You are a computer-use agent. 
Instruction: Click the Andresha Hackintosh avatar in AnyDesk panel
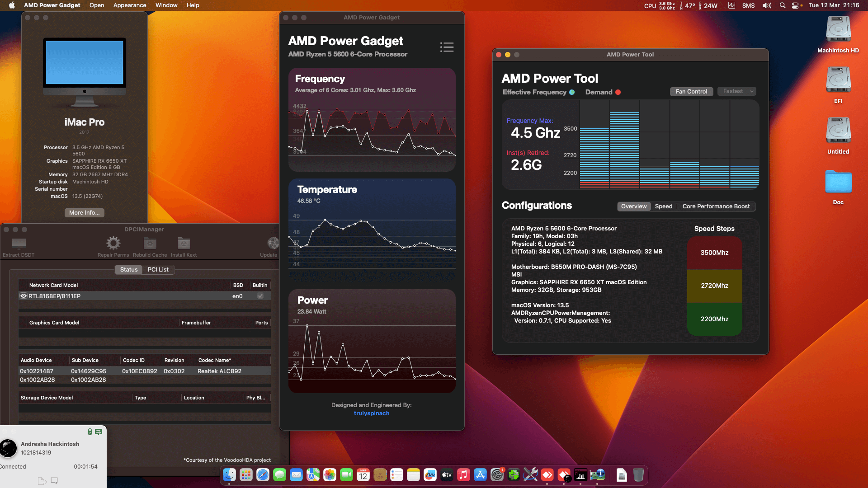click(8, 448)
